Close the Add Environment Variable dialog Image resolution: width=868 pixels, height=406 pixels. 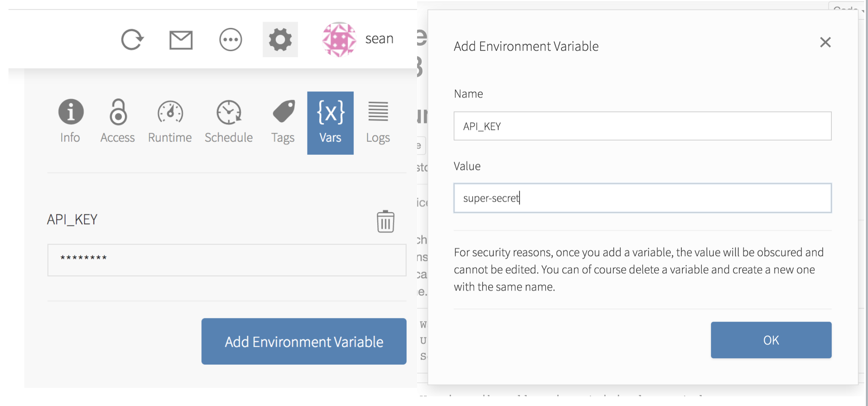825,42
